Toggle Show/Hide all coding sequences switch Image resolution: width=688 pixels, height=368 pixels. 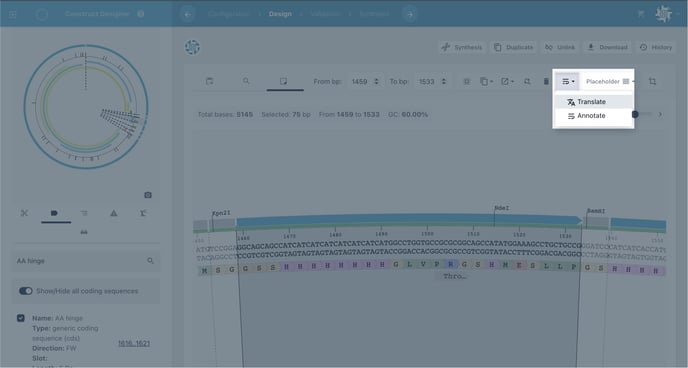(25, 291)
